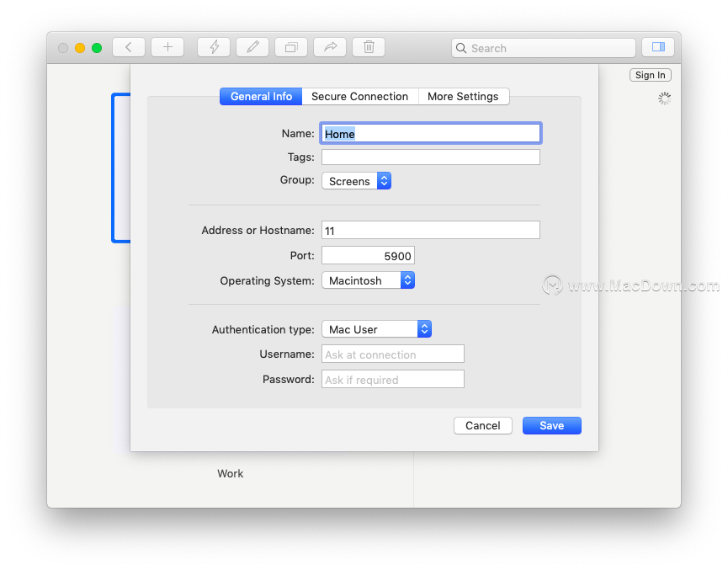The height and width of the screenshot is (570, 728).
Task: Click the Name field containing Home
Action: tap(431, 134)
